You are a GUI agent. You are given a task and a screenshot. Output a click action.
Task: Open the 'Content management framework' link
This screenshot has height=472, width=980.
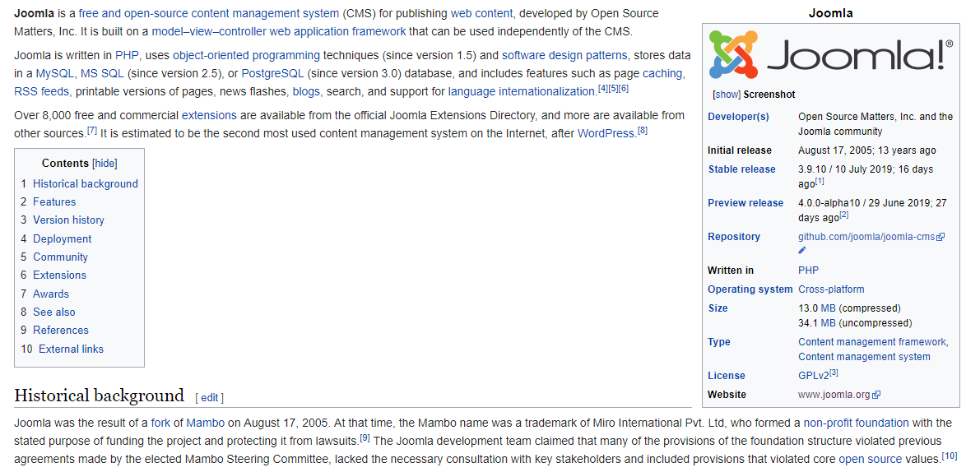click(x=872, y=341)
